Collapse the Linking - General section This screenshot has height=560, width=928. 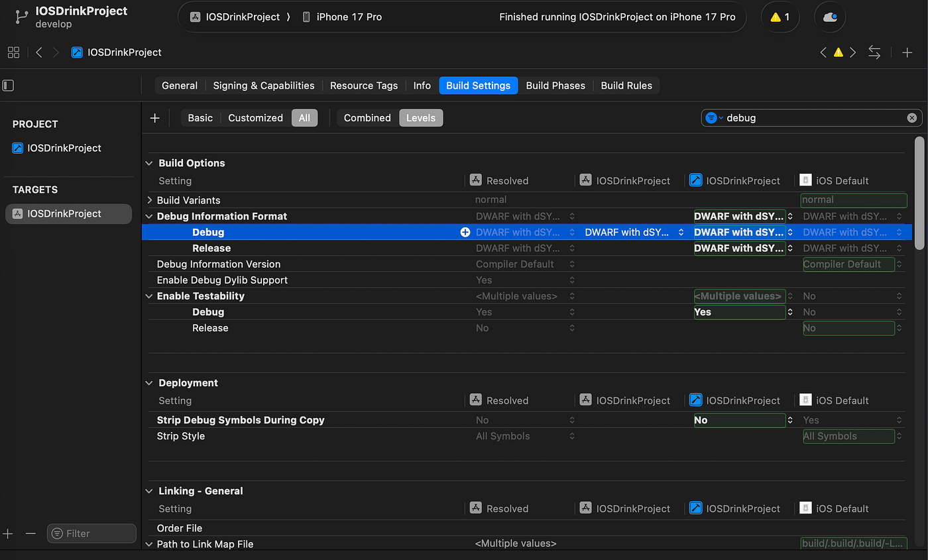(149, 491)
